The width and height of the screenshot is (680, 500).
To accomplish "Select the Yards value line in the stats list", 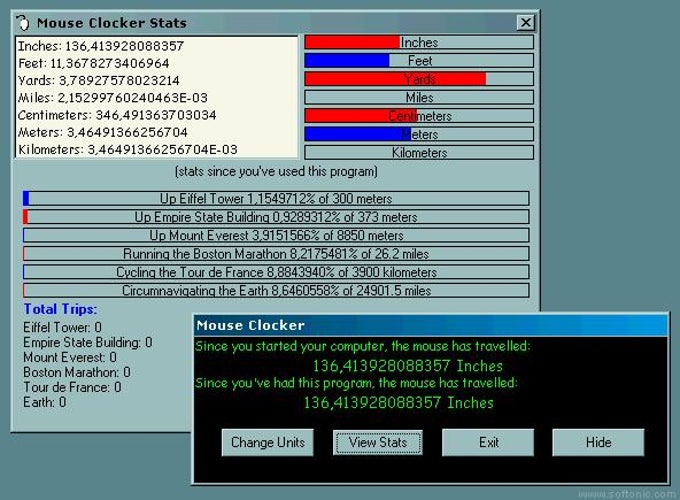I will coord(98,81).
